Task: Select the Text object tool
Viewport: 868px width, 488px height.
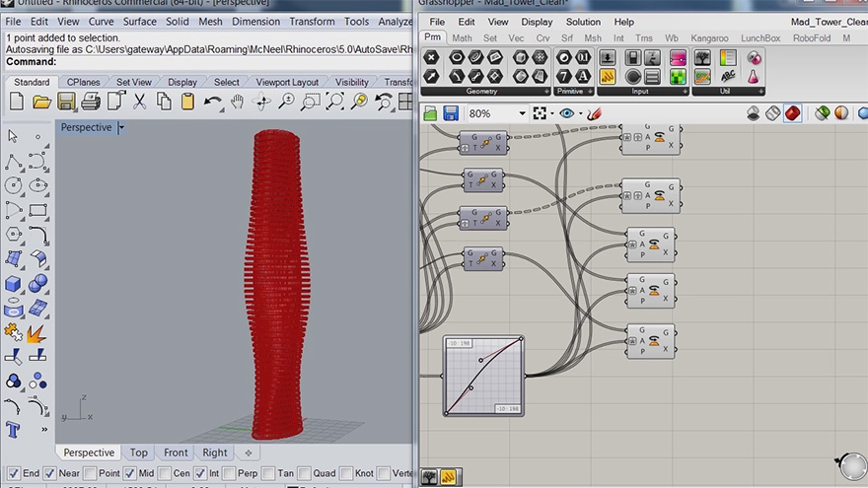Action: click(13, 430)
